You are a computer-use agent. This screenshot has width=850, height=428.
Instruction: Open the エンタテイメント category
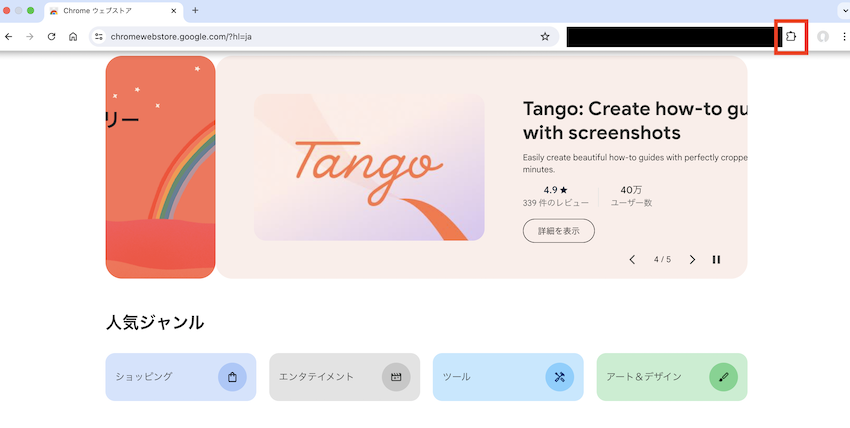[344, 377]
